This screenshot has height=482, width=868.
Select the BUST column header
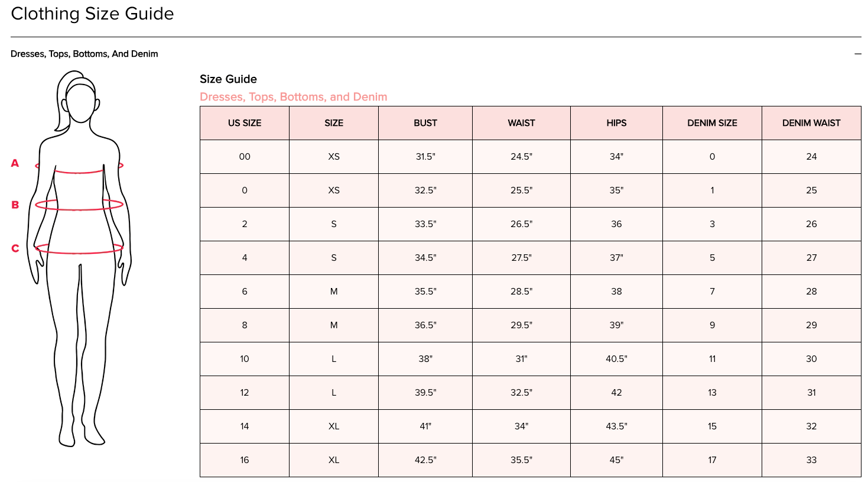425,123
